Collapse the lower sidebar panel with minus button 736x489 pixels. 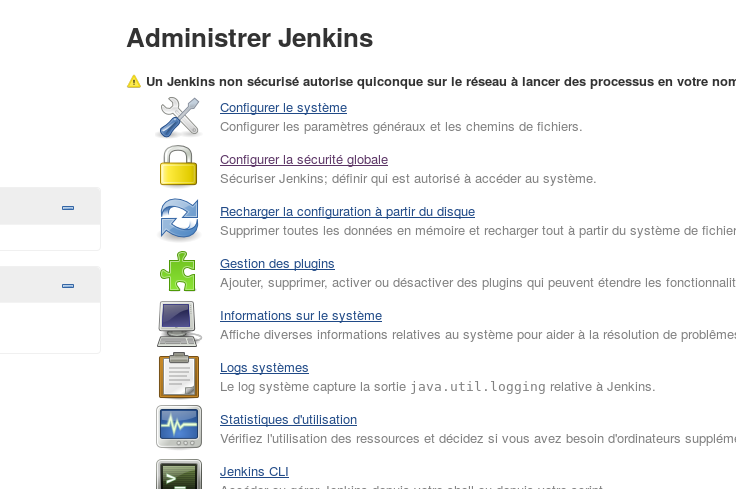[68, 286]
